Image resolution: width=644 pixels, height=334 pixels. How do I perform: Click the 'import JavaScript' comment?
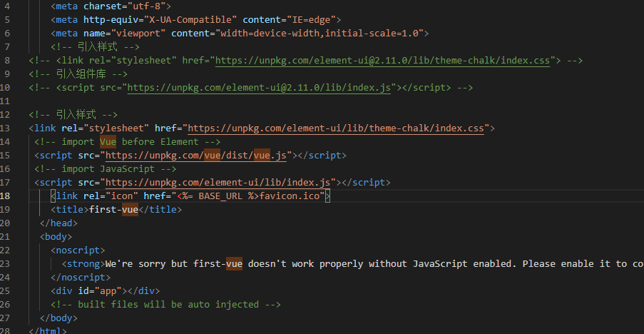pyautogui.click(x=106, y=169)
